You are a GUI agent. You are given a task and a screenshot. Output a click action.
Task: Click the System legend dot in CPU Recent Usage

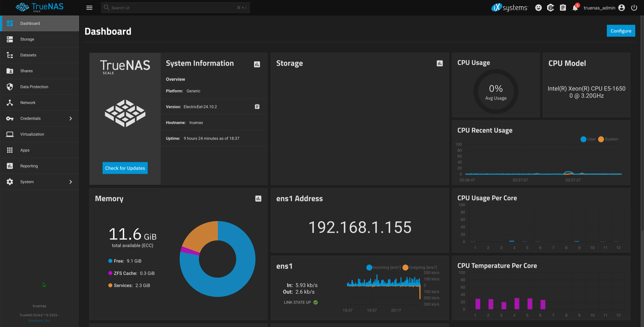pyautogui.click(x=601, y=139)
